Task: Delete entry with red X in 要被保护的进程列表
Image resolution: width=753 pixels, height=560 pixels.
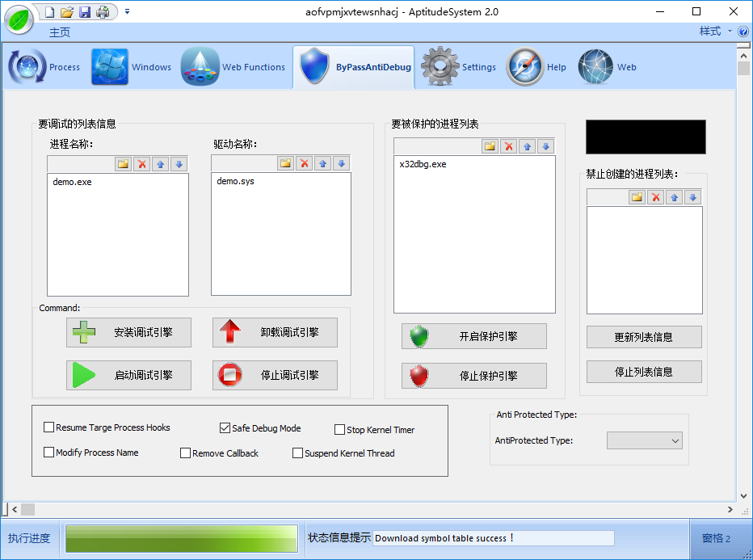Action: click(508, 146)
